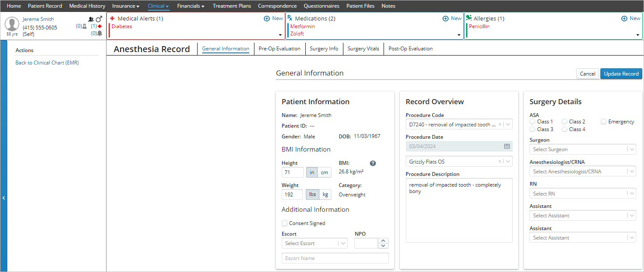The width and height of the screenshot is (644, 272).
Task: Switch to the Surgery Vitals tab
Action: [x=363, y=49]
